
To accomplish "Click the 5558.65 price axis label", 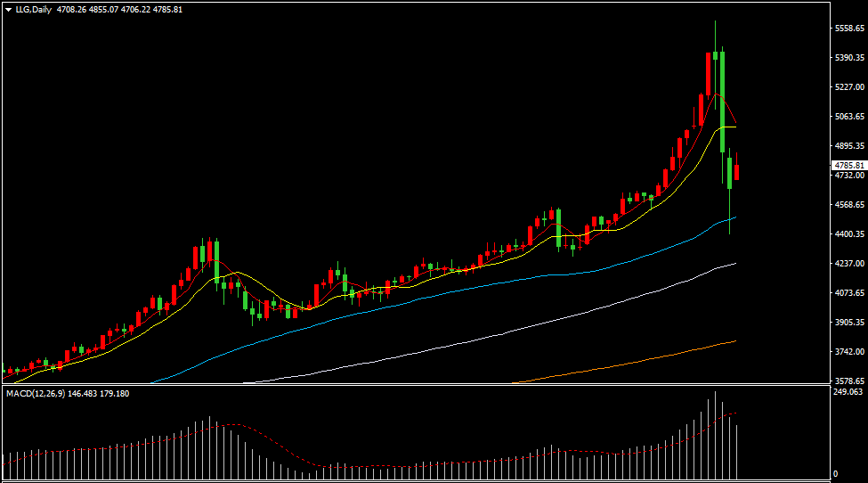I will click(849, 29).
